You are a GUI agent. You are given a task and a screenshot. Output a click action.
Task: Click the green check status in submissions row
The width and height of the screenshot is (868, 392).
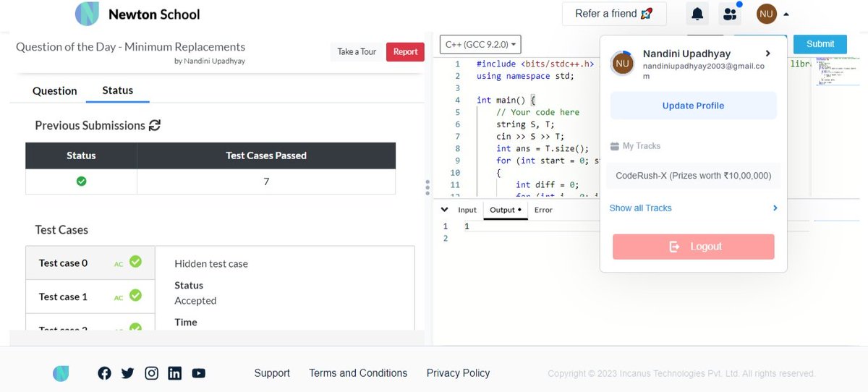click(x=81, y=181)
